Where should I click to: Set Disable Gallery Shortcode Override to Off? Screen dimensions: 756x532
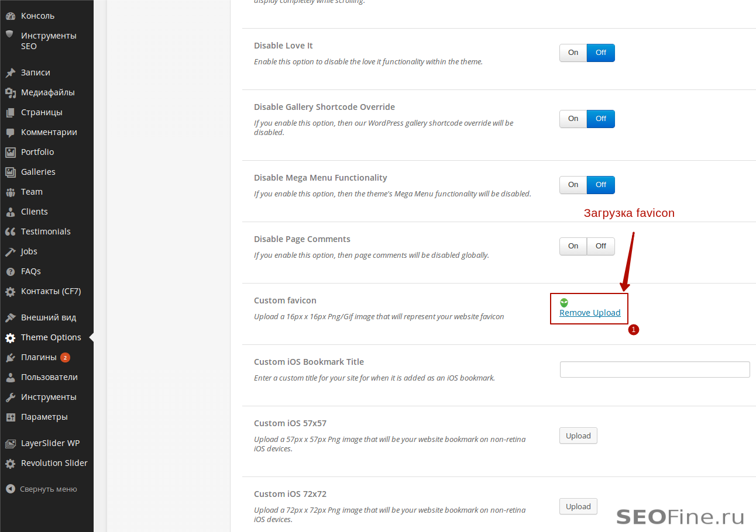click(x=601, y=119)
